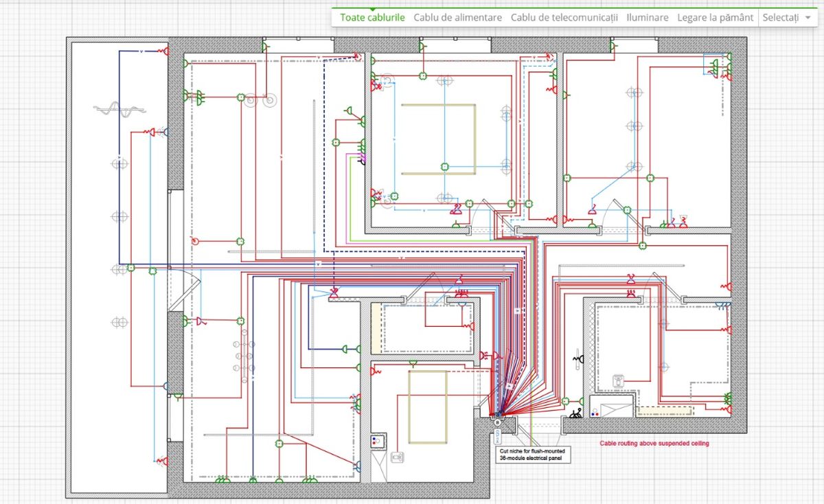The height and width of the screenshot is (504, 824).
Task: Select the Toate cablurile tab
Action: pyautogui.click(x=372, y=17)
